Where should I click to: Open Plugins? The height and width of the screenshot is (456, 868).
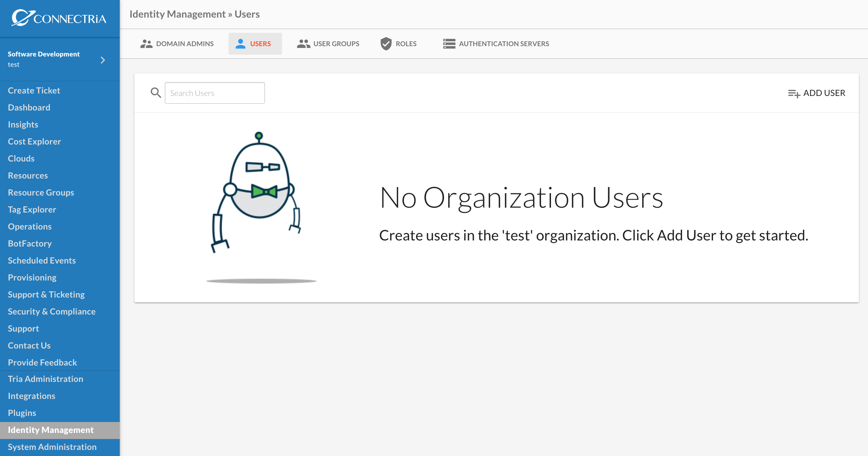[22, 413]
